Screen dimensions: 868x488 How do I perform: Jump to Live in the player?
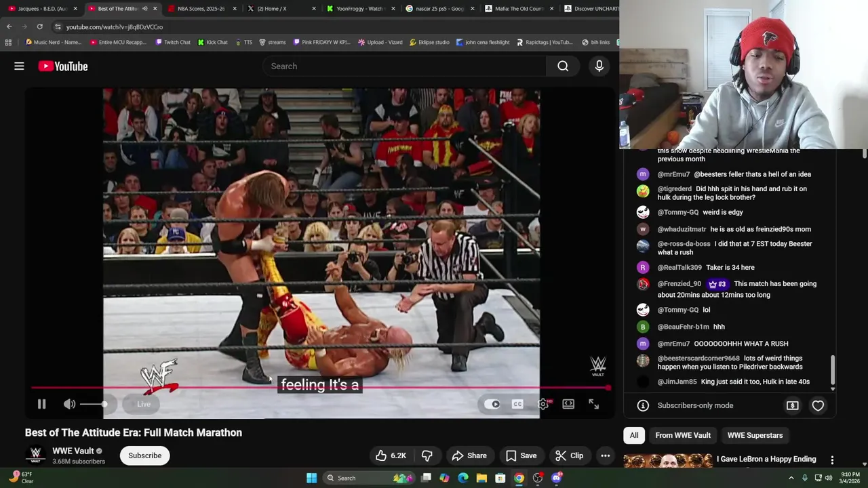tap(144, 404)
